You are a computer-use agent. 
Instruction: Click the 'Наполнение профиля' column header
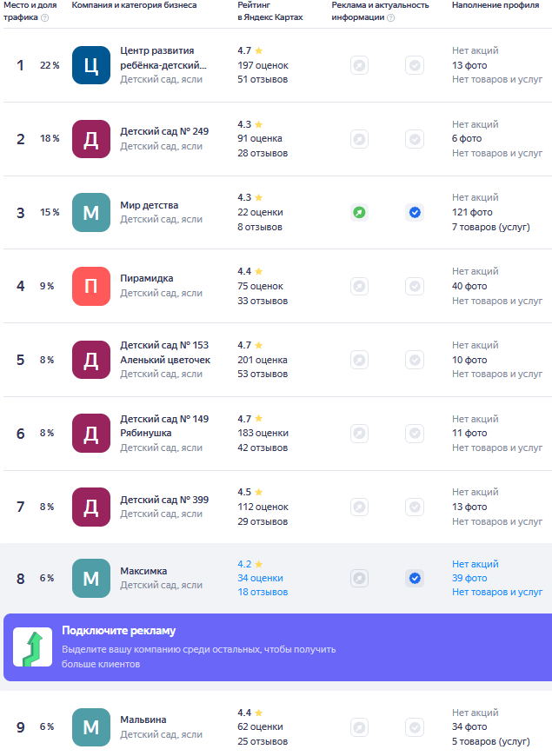coord(495,5)
